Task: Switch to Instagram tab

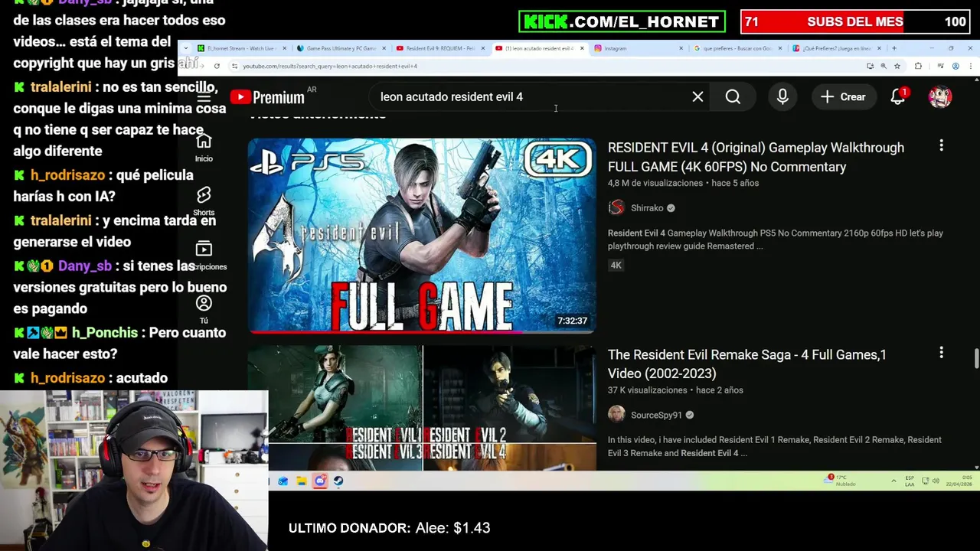Action: [637, 48]
